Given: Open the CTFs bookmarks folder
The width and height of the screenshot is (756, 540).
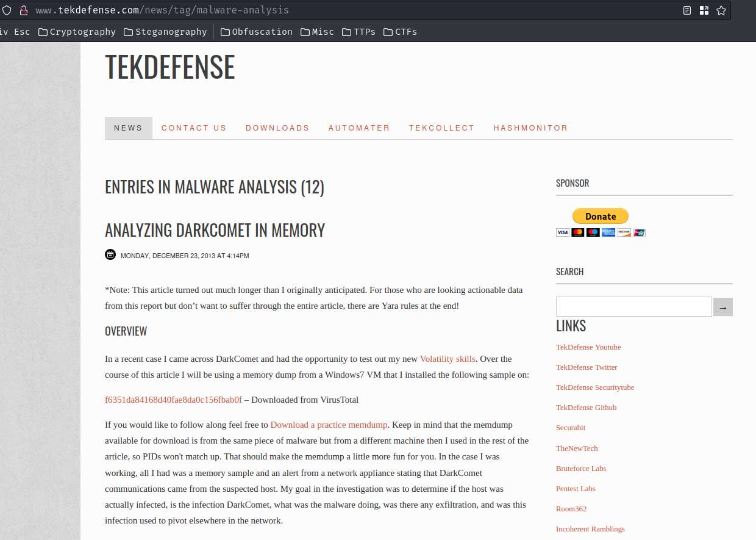Looking at the screenshot, I should click(400, 32).
